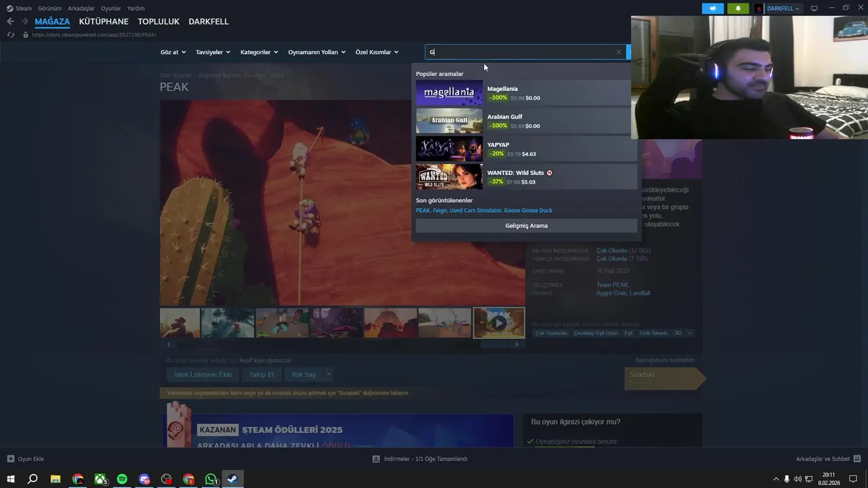
Task: Open the Windows notification center
Action: click(x=853, y=479)
